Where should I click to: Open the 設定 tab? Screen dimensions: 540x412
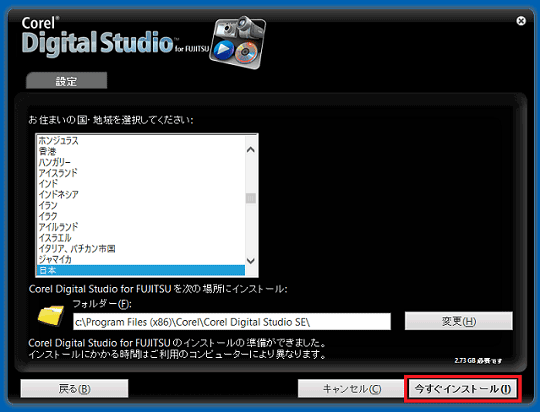pyautogui.click(x=66, y=81)
